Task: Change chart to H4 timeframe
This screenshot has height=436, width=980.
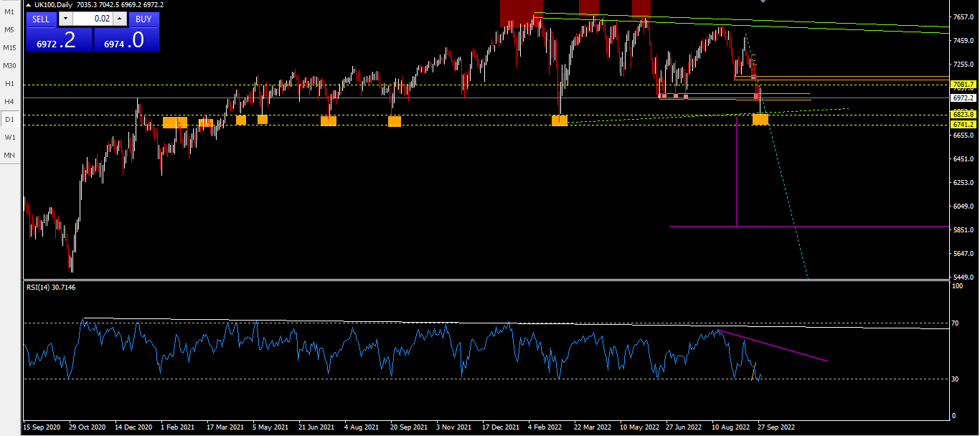Action: [9, 102]
